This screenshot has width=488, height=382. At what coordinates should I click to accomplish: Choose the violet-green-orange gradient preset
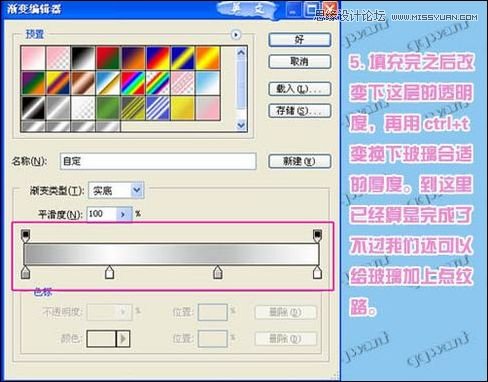33,83
